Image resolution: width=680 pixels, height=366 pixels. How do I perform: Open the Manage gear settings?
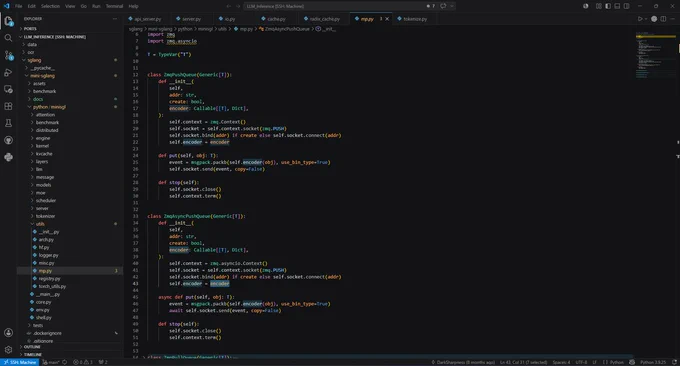click(8, 350)
